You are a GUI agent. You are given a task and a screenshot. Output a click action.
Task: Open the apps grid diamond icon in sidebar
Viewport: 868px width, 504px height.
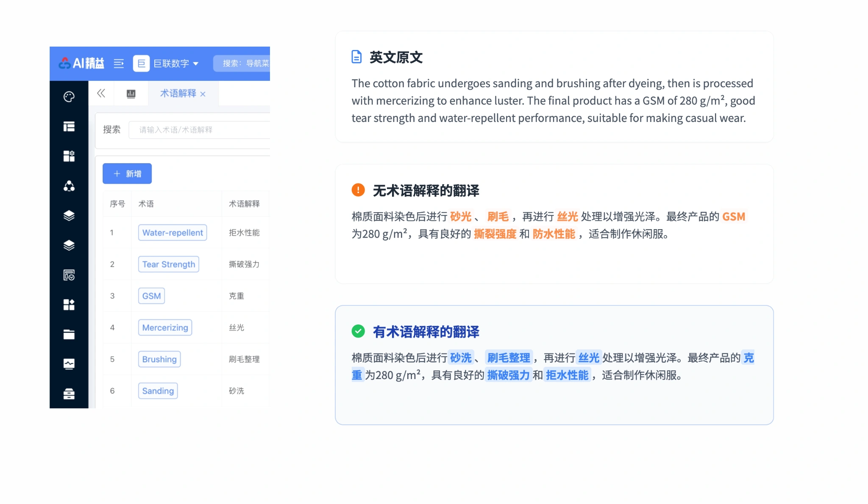(x=69, y=305)
